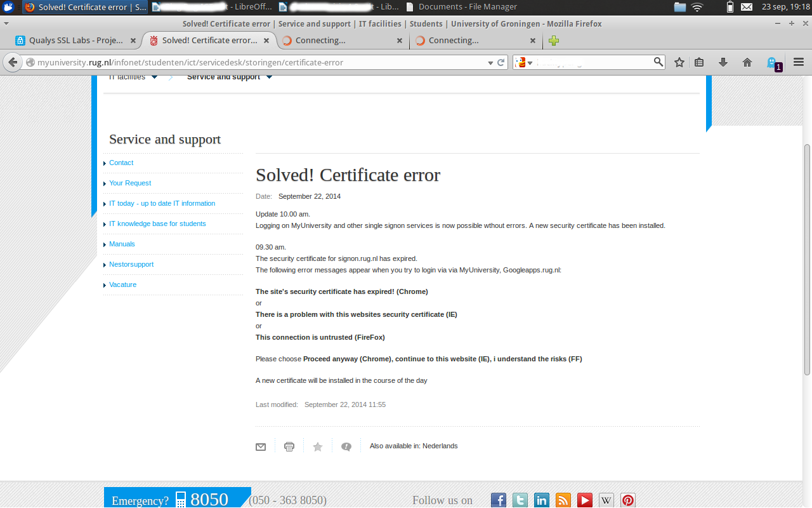This screenshot has width=812, height=508.
Task: Switch to Qualys SSL Labs tab
Action: [75, 41]
